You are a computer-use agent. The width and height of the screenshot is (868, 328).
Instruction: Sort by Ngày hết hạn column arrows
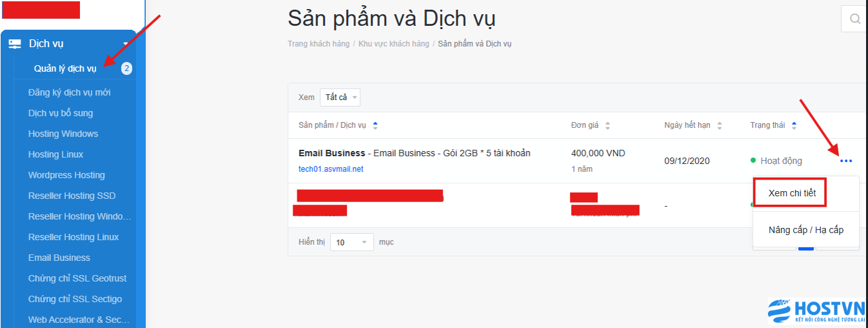(x=720, y=125)
